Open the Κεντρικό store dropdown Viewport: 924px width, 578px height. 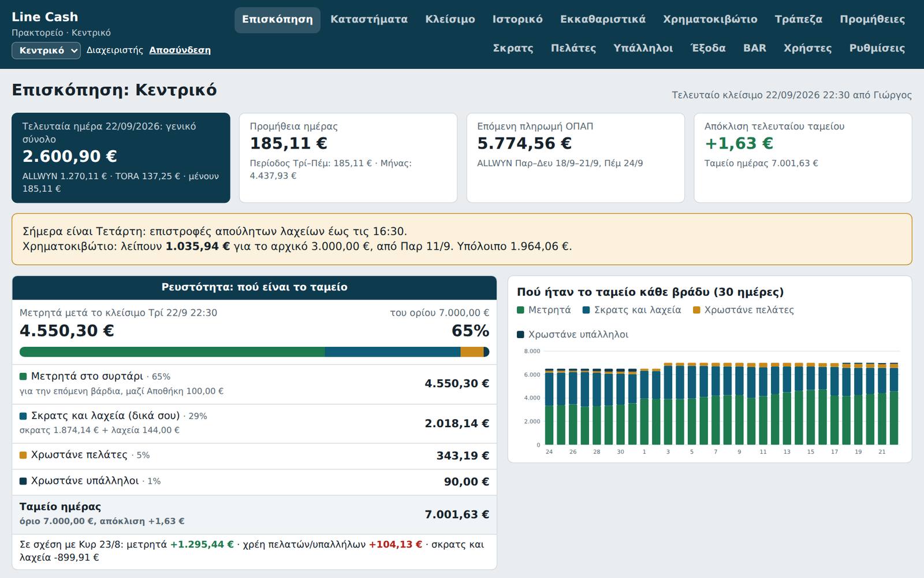46,50
